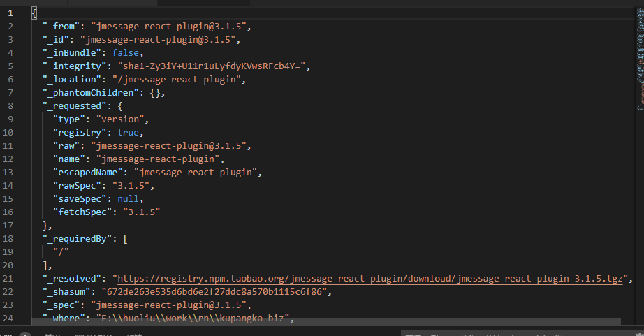The height and width of the screenshot is (336, 644).
Task: Click the null value of "saveSpec"
Action: (x=128, y=199)
